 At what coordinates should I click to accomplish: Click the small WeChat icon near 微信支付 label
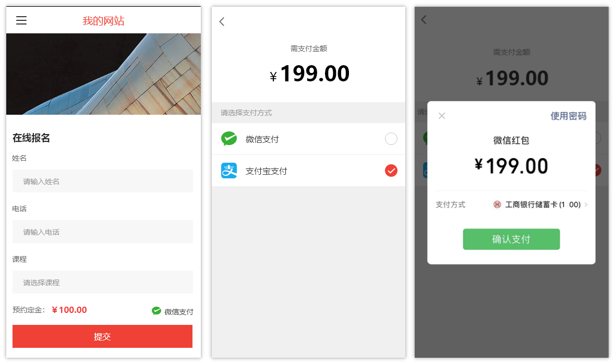156,311
